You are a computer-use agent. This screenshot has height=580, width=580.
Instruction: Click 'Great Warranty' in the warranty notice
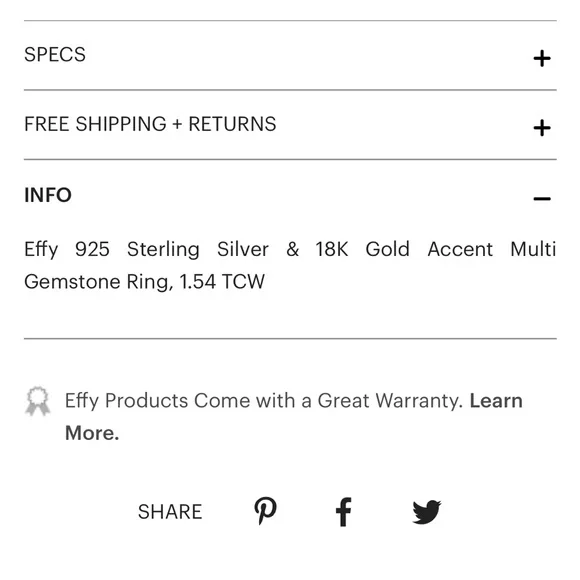pyautogui.click(x=390, y=401)
